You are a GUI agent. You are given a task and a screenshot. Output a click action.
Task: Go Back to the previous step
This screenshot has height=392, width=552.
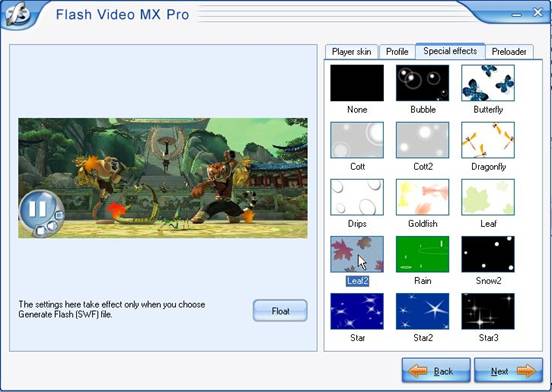436,371
